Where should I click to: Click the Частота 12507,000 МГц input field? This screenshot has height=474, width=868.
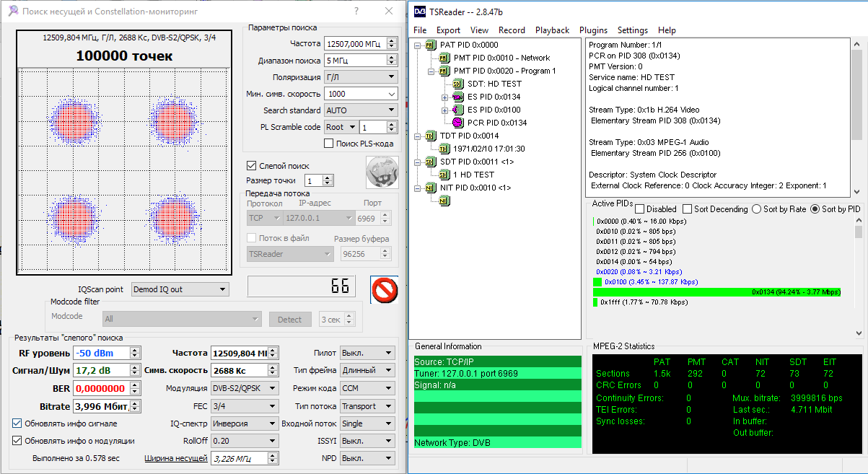pos(354,44)
